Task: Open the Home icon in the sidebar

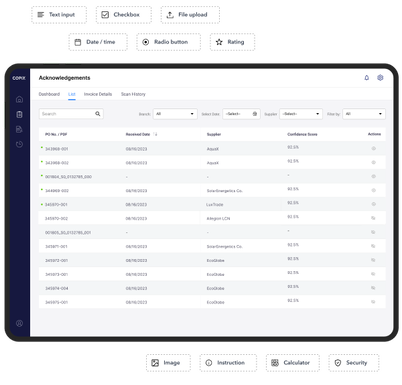Action: [19, 99]
